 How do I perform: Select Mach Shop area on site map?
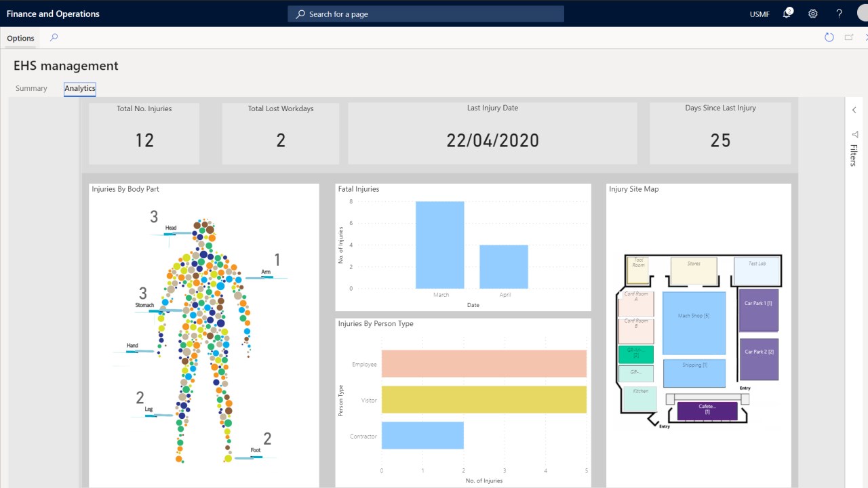coord(694,323)
